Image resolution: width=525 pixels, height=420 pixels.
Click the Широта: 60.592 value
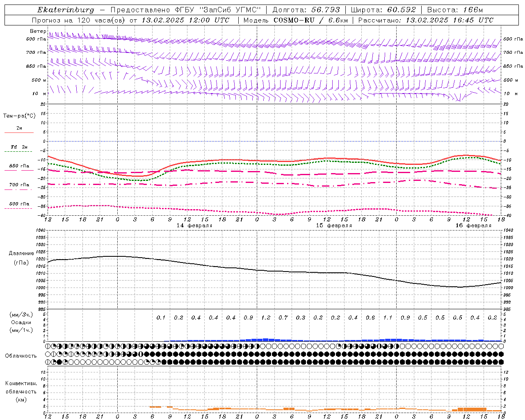383,10
